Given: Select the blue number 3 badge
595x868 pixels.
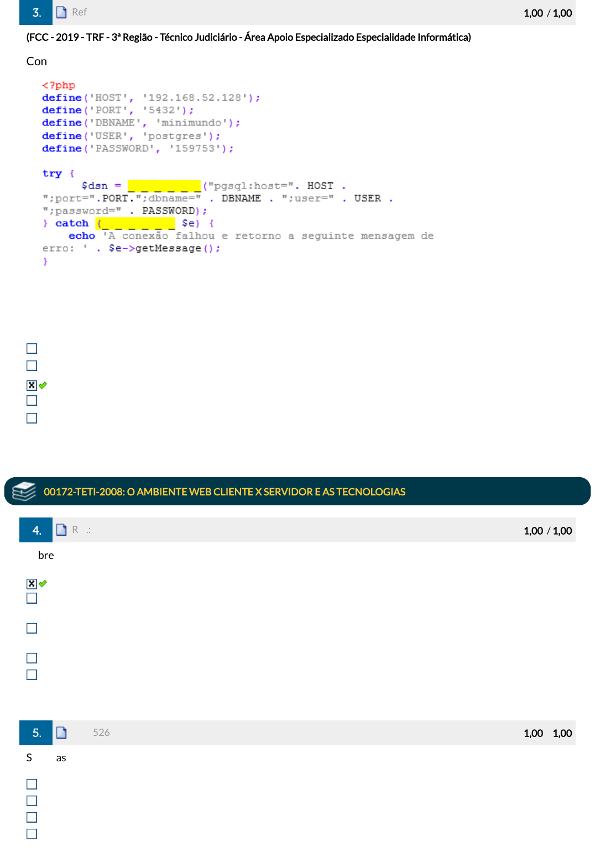Looking at the screenshot, I should pyautogui.click(x=36, y=12).
